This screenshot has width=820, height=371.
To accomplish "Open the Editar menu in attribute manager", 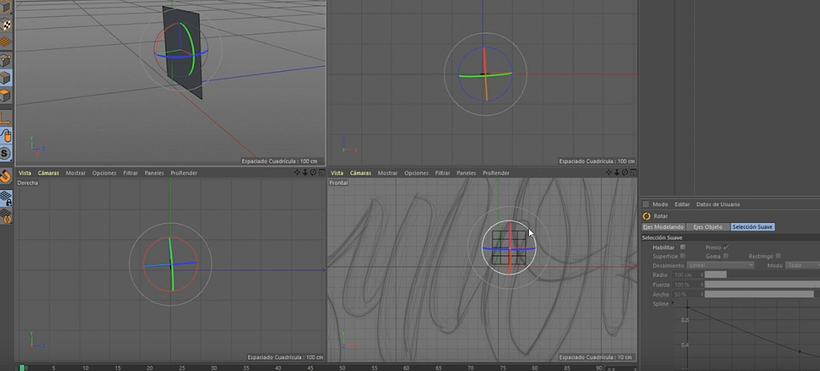I will coord(682,205).
